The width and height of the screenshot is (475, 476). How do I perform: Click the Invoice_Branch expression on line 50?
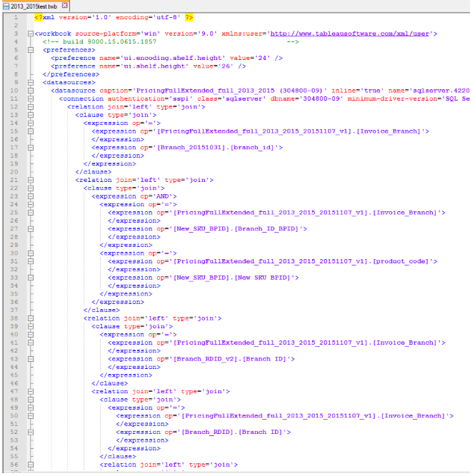[x=284, y=416]
